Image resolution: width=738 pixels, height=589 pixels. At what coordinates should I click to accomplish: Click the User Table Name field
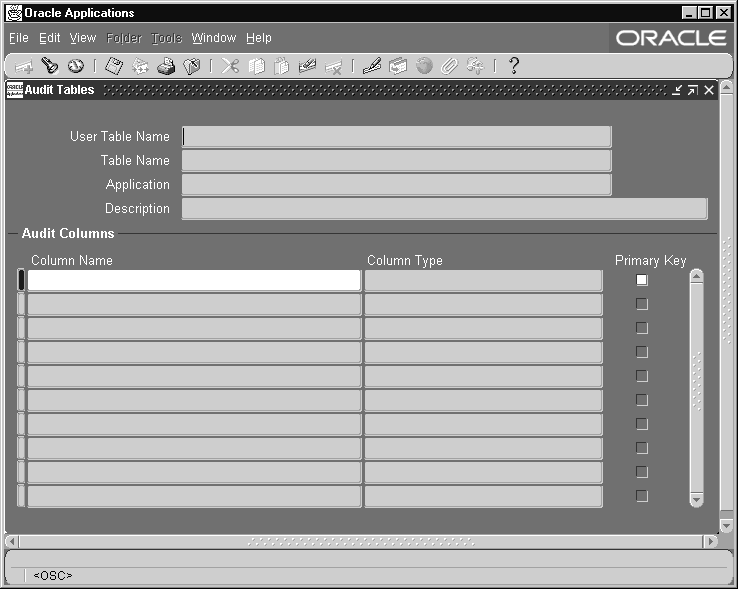tap(397, 137)
